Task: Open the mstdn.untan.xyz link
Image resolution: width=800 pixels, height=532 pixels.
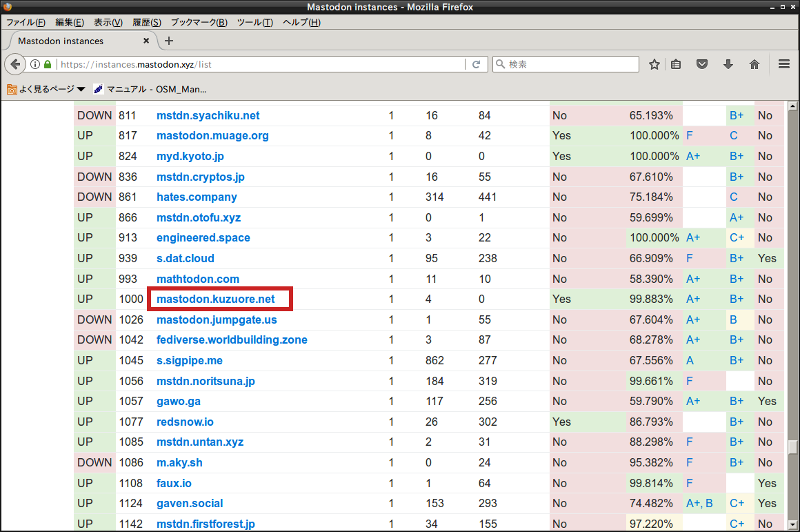Action: click(199, 442)
